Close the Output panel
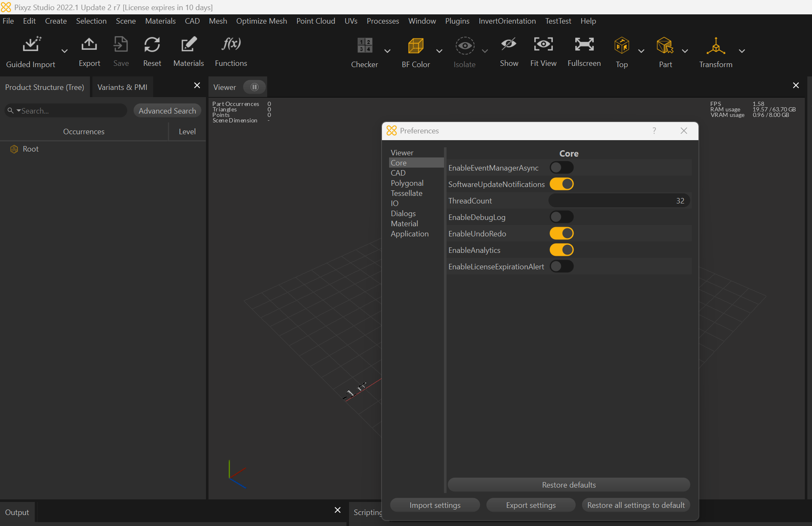 [x=338, y=510]
